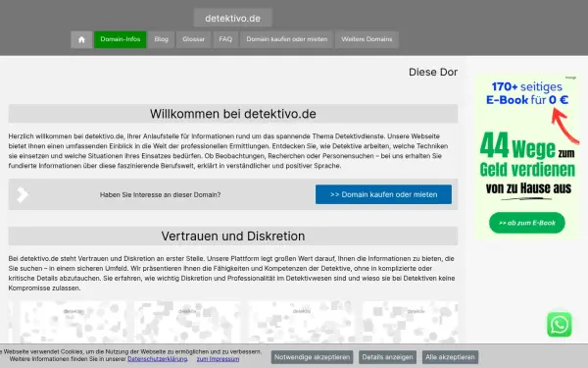Open the zum Impressum link
The height and width of the screenshot is (368, 588).
pos(218,359)
